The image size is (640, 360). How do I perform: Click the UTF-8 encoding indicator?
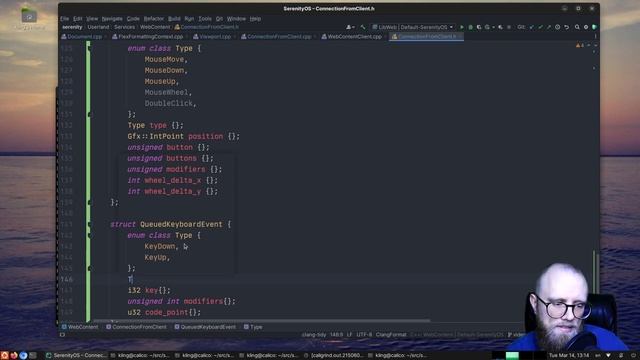pos(364,335)
